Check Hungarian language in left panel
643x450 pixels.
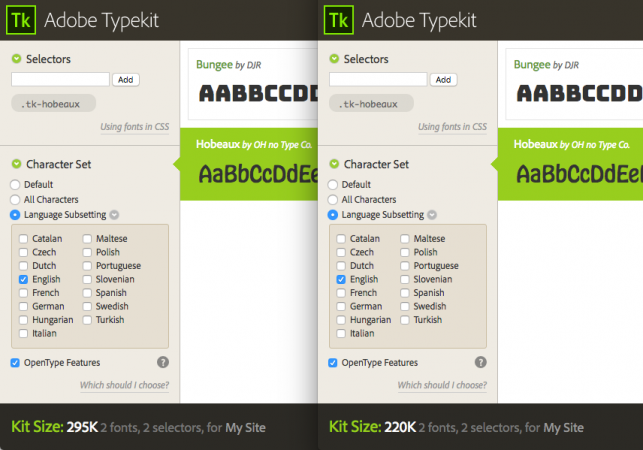(x=23, y=320)
